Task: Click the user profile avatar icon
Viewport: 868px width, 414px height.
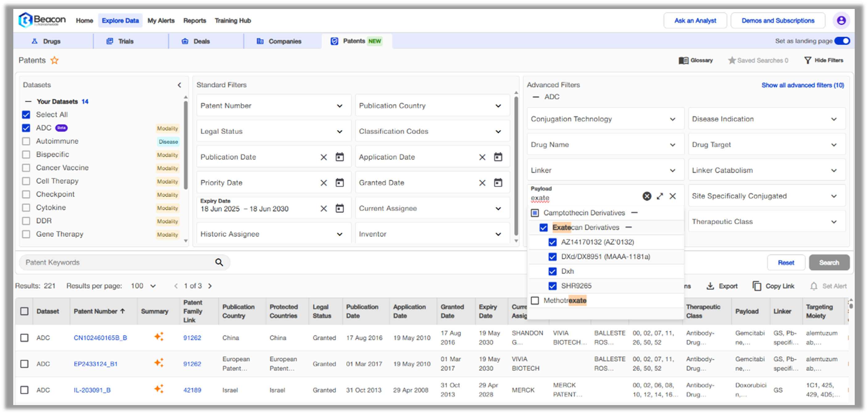Action: pos(841,21)
